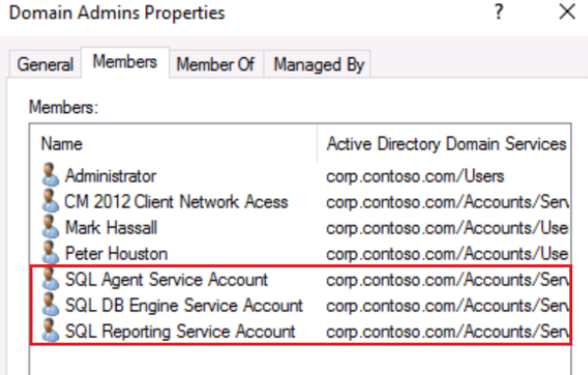Image resolution: width=588 pixels, height=375 pixels.
Task: Click the SQL Reporting Service Account icon
Action: pos(50,331)
